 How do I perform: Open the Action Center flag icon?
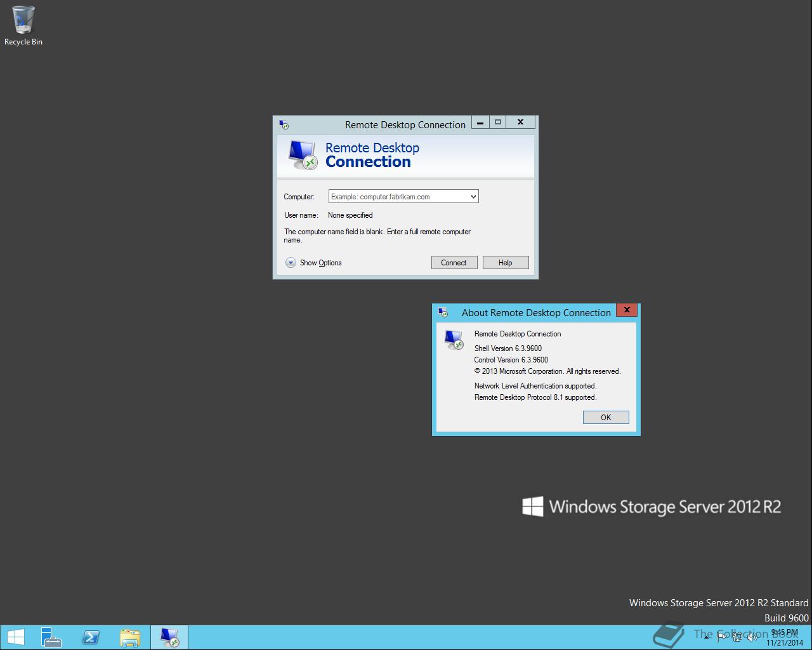[x=722, y=637]
